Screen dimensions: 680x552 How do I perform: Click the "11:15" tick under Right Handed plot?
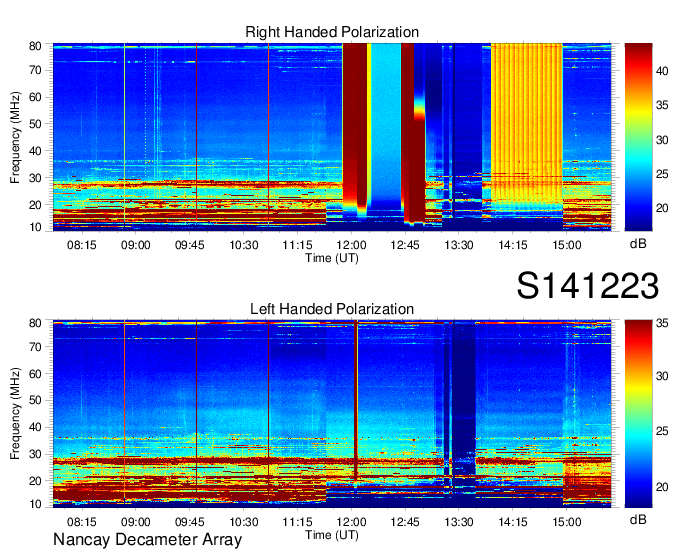point(298,245)
